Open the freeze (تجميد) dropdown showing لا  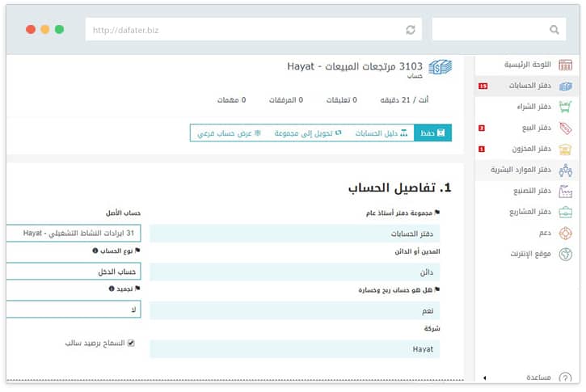pos(73,310)
